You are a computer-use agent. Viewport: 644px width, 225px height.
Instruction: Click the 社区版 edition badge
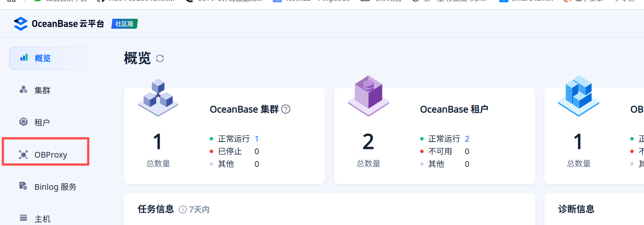point(125,24)
